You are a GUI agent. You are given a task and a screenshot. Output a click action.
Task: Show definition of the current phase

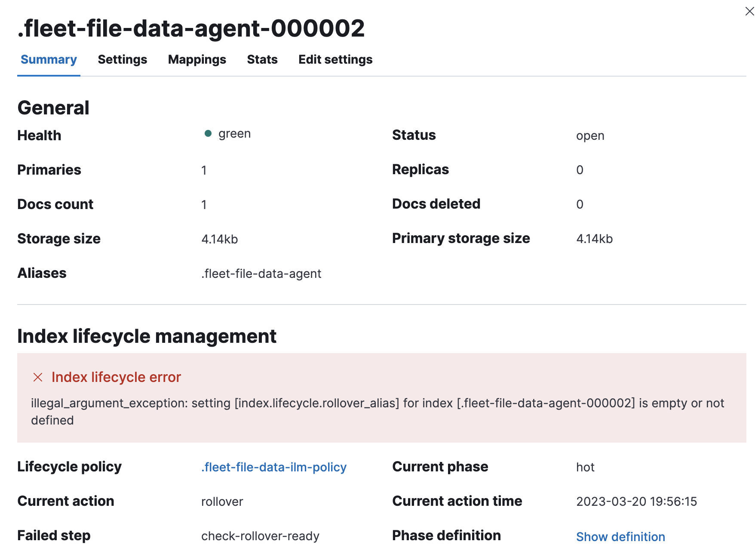pos(620,536)
